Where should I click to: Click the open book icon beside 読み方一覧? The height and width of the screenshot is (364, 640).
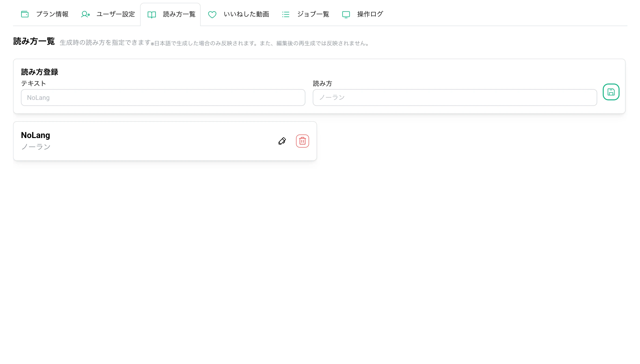click(x=152, y=15)
